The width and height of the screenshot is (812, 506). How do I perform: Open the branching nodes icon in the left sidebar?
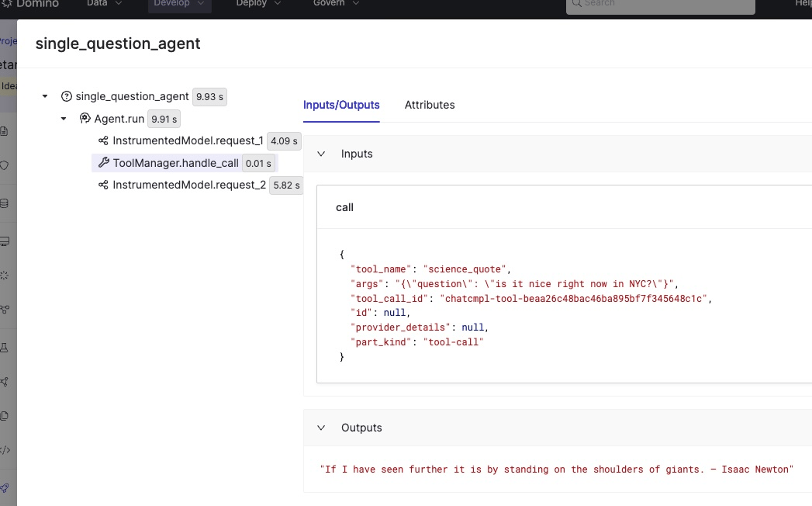click(5, 310)
